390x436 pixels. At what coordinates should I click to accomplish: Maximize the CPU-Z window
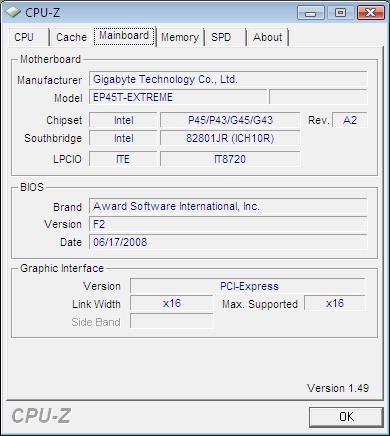340,13
